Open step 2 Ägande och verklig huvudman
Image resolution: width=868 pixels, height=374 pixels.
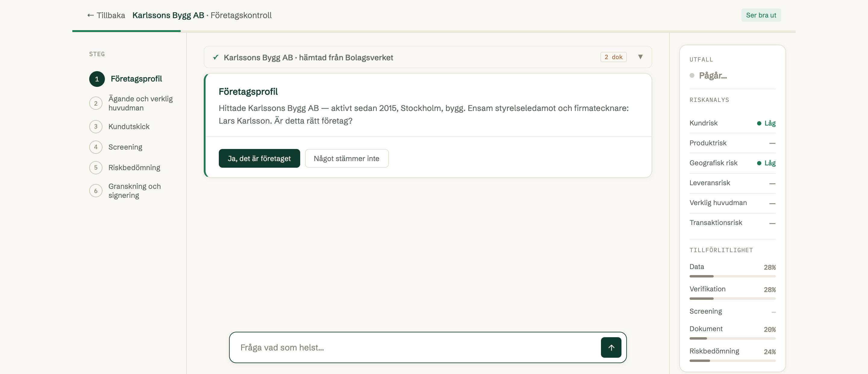point(131,103)
